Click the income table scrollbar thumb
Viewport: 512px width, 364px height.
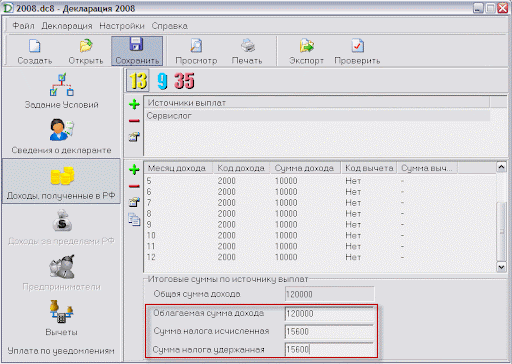pos(501,231)
